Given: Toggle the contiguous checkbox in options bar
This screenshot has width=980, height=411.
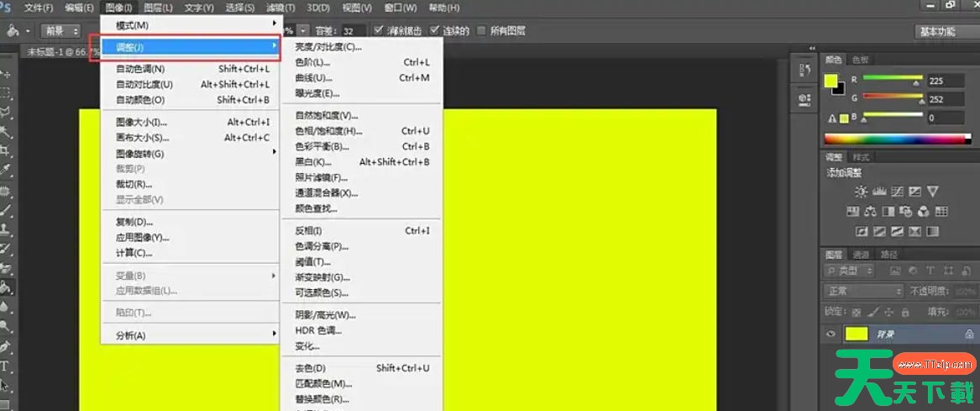Looking at the screenshot, I should (x=434, y=31).
